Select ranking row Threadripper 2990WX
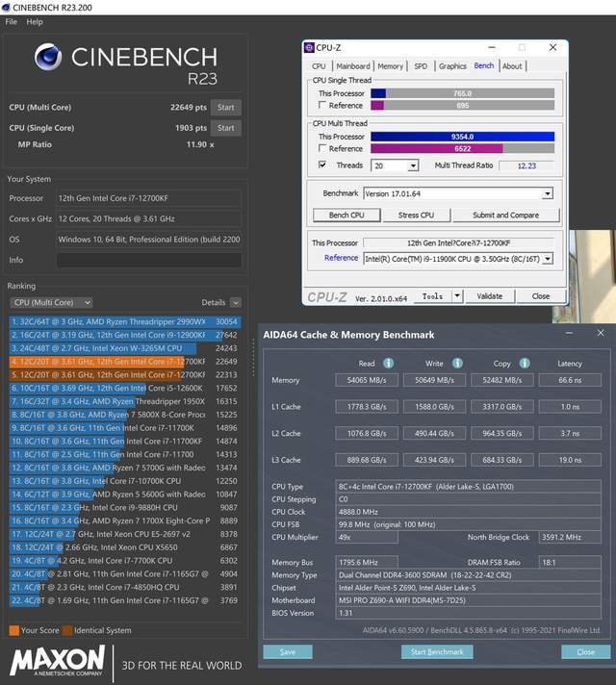Screen dimensions: 616x685 125,321
